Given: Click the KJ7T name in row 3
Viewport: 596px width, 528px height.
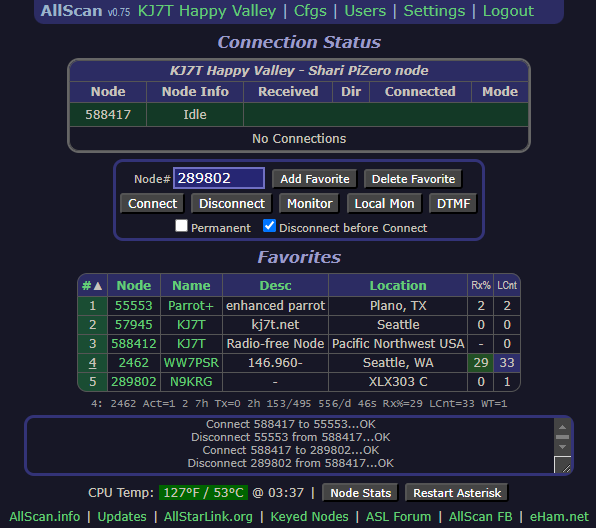Looking at the screenshot, I should click(191, 344).
